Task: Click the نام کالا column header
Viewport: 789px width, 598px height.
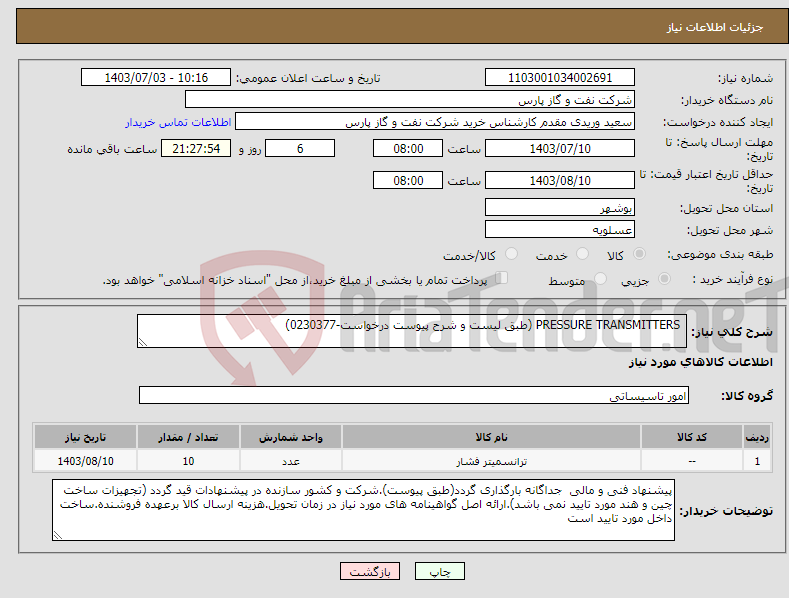Action: pyautogui.click(x=491, y=437)
